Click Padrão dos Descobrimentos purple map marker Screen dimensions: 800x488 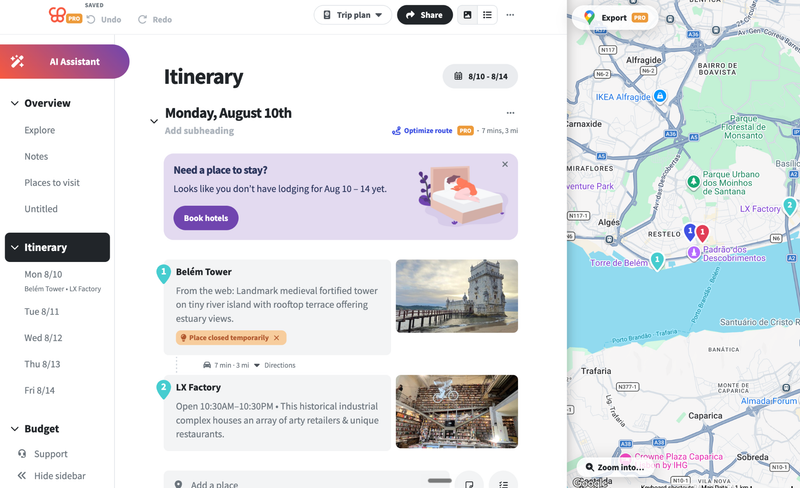693,252
